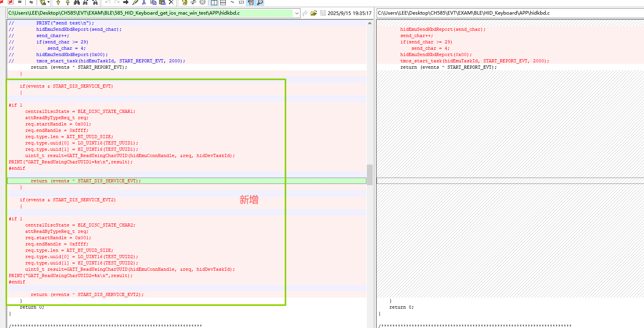Save left file with floppy icon
Viewport: 644px width, 328px height.
tap(323, 13)
